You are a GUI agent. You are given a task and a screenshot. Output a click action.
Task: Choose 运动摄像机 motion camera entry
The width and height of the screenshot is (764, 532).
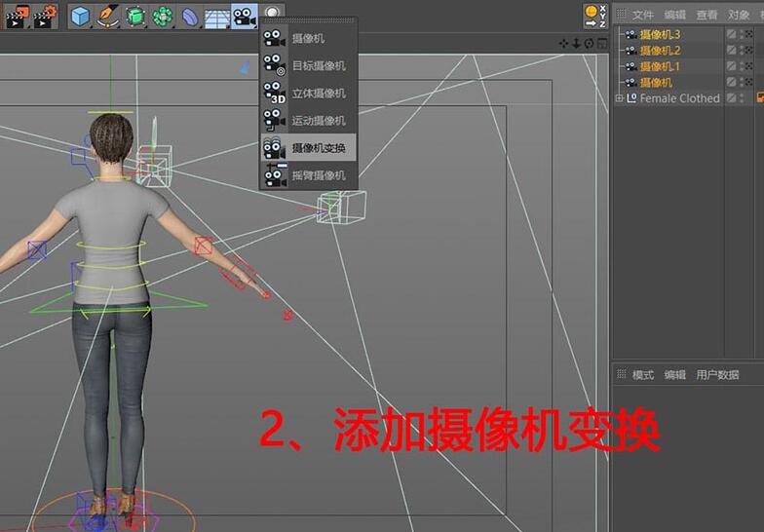pos(308,121)
